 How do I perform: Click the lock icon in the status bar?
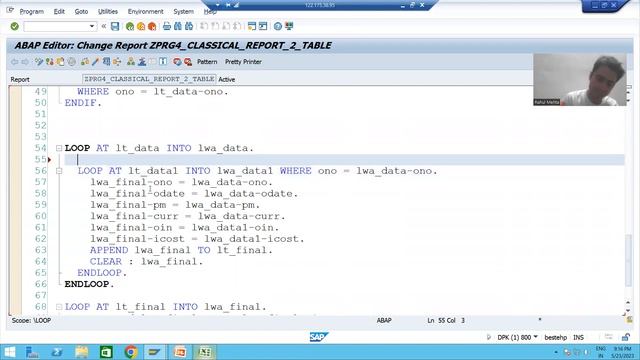point(625,337)
